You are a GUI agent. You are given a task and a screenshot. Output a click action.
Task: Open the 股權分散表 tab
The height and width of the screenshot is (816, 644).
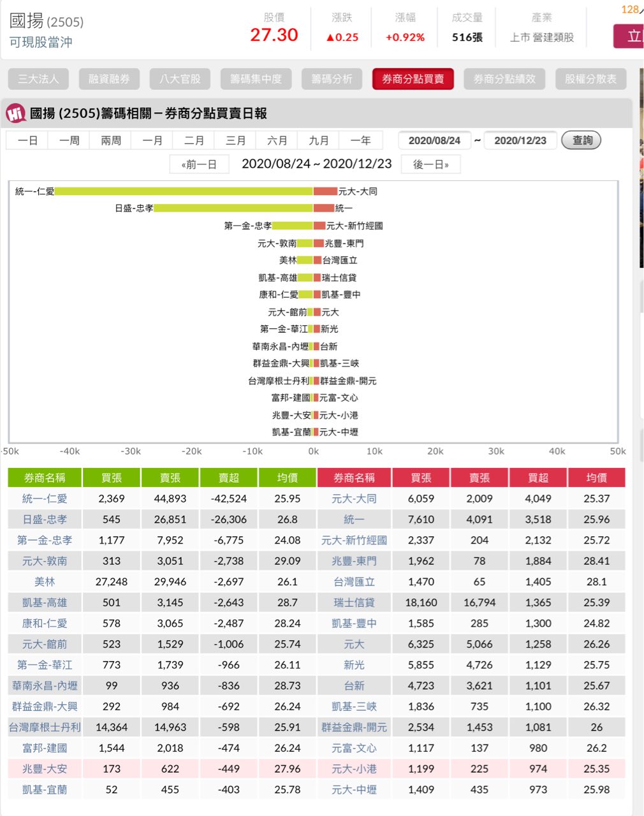tap(590, 79)
